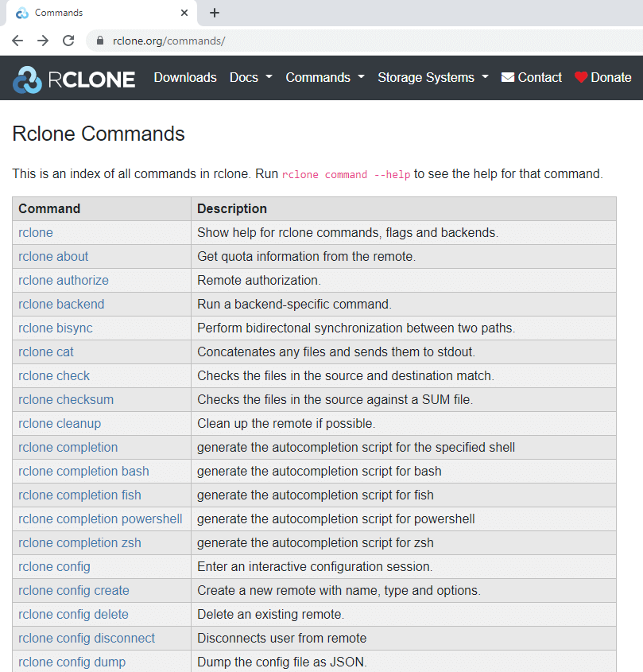The image size is (643, 672).
Task: Open the rclone bisync documentation link
Action: 55,328
